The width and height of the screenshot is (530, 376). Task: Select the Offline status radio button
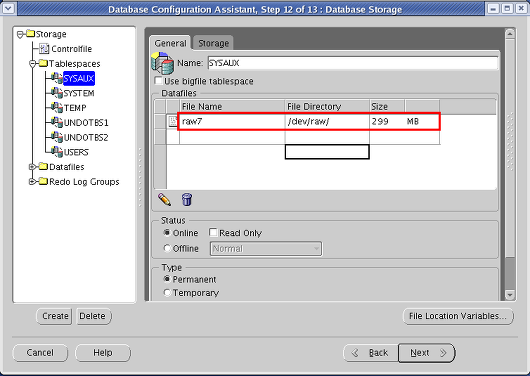[167, 248]
